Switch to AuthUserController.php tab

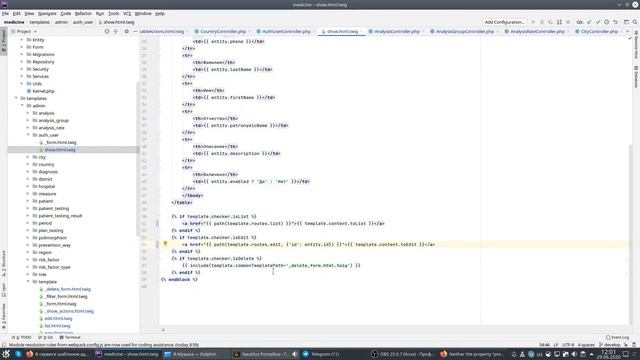(x=286, y=31)
